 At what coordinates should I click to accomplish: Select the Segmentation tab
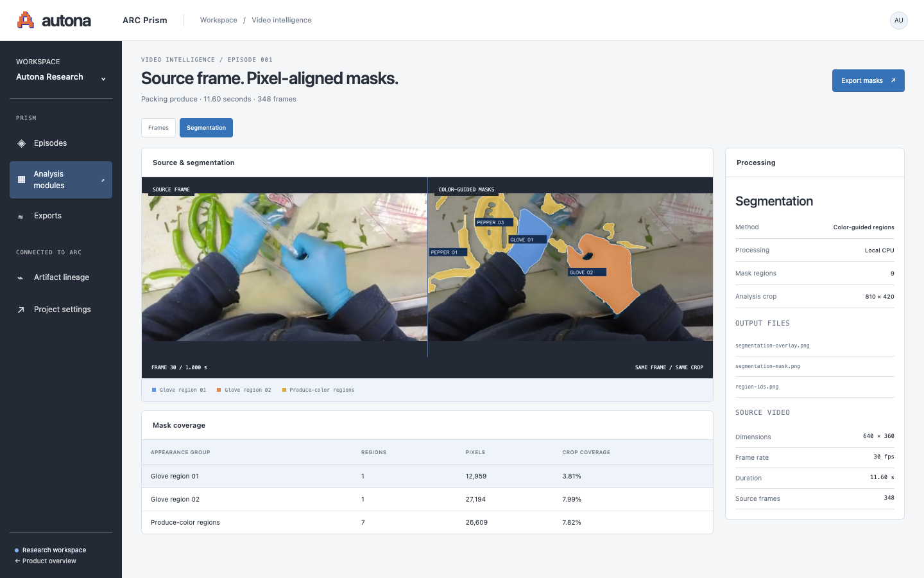tap(206, 128)
